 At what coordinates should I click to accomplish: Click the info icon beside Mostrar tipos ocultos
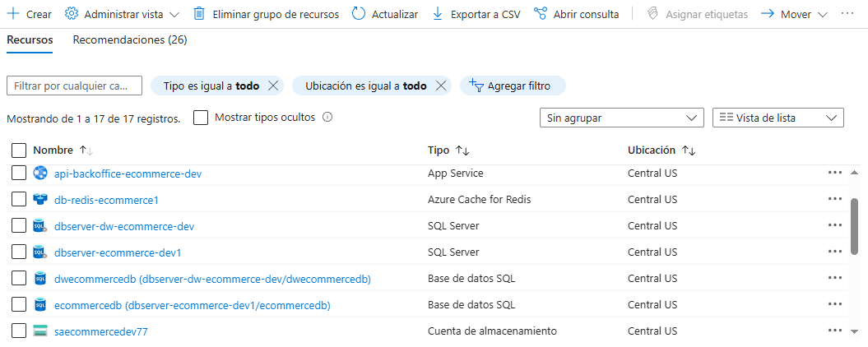coord(327,118)
